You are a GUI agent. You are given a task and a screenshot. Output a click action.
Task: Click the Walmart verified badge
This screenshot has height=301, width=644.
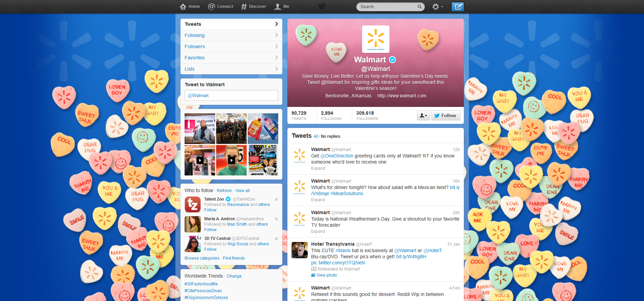coord(392,60)
